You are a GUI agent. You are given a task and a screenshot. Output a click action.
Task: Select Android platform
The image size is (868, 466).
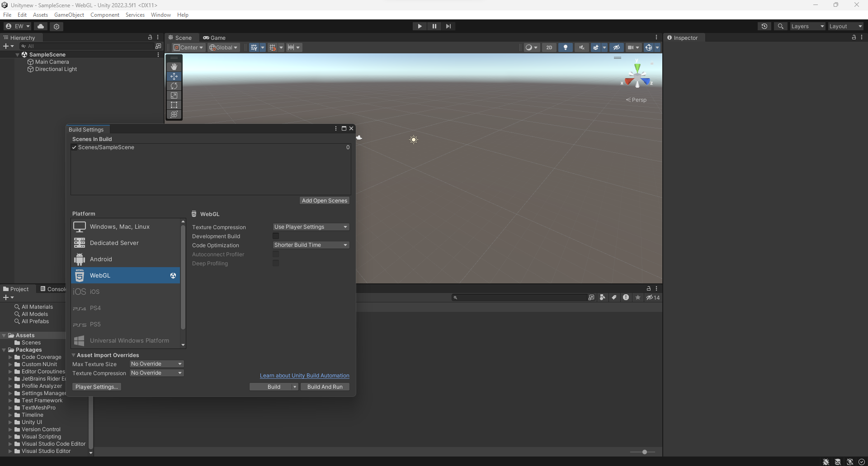click(x=126, y=259)
